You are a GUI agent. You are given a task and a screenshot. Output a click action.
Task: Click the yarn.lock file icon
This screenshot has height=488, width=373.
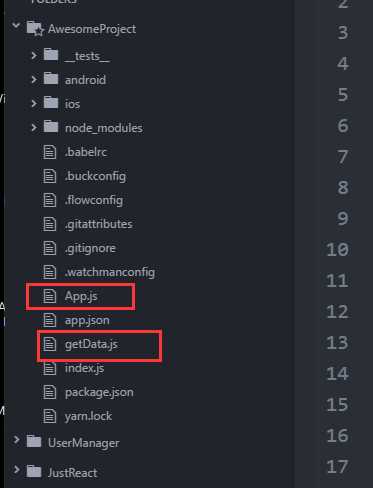(x=50, y=416)
